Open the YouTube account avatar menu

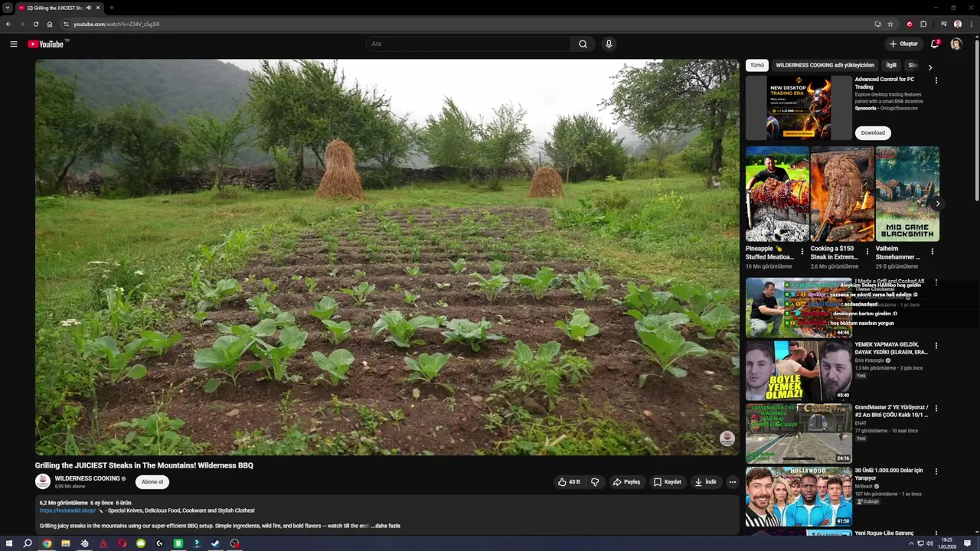(x=955, y=44)
